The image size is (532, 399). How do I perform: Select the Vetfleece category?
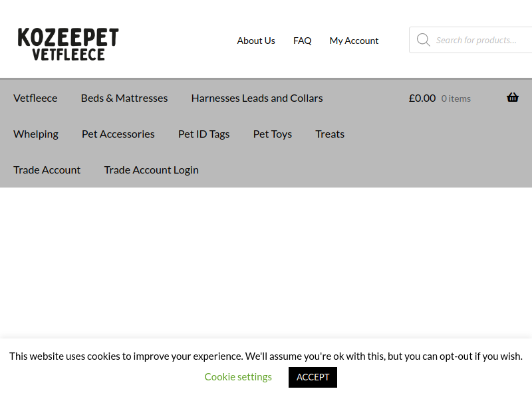35,98
